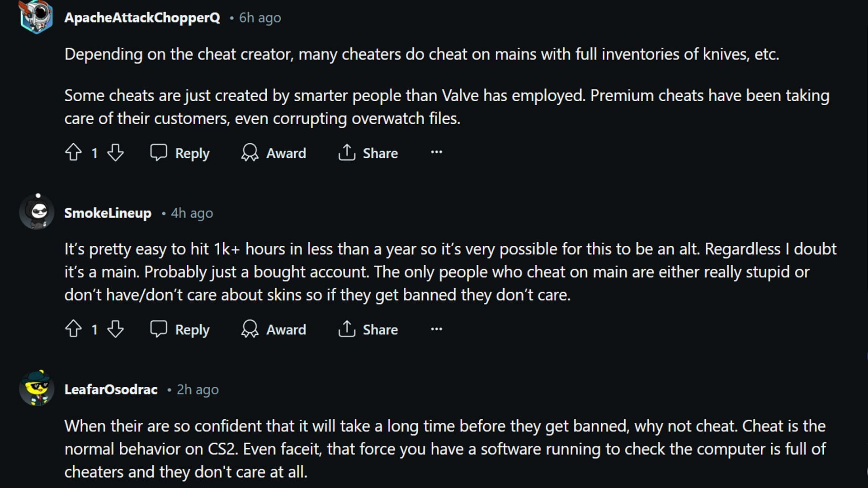Click the ApacheAttackChopperQ username link

coord(142,17)
